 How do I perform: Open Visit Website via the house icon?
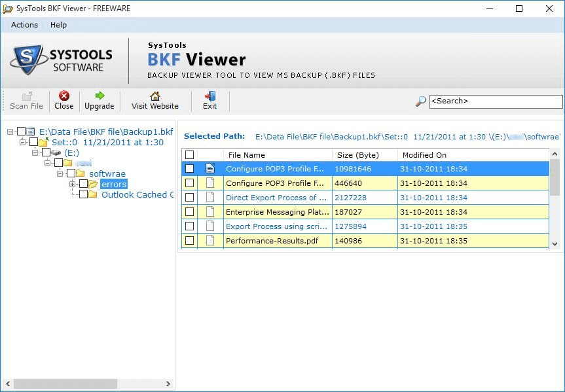tap(155, 96)
